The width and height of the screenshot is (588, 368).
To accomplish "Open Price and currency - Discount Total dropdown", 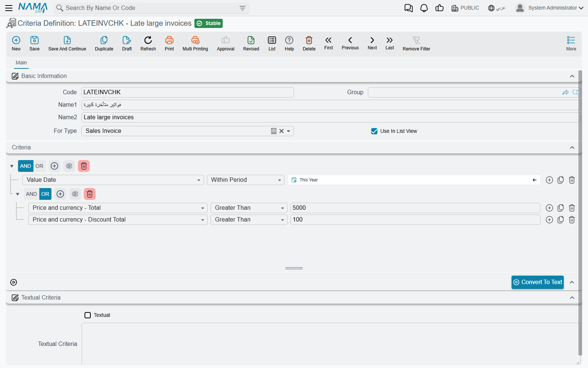I will [x=202, y=220].
